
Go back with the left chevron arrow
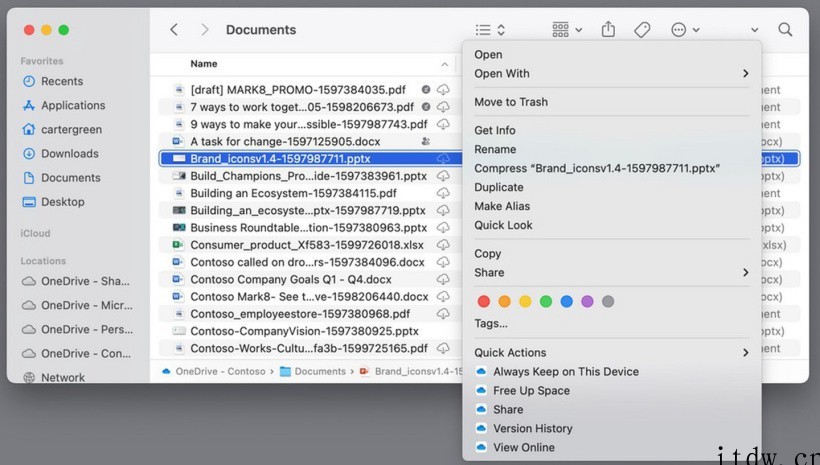coord(174,30)
